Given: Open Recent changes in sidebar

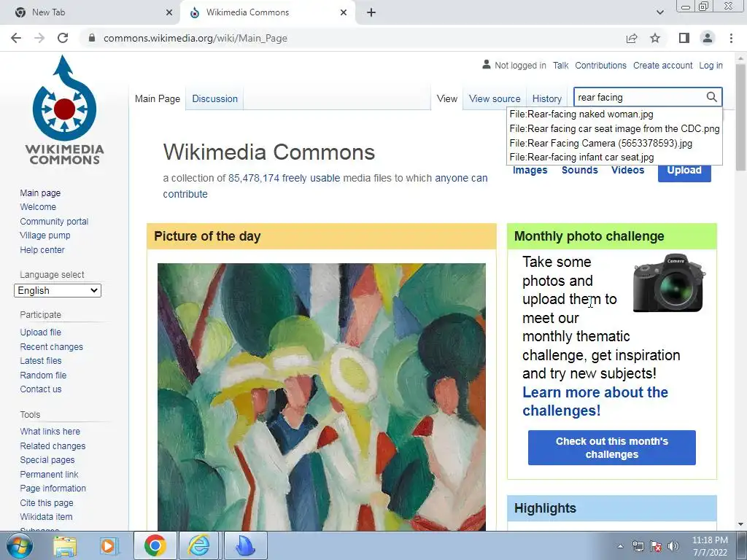Looking at the screenshot, I should pyautogui.click(x=52, y=346).
